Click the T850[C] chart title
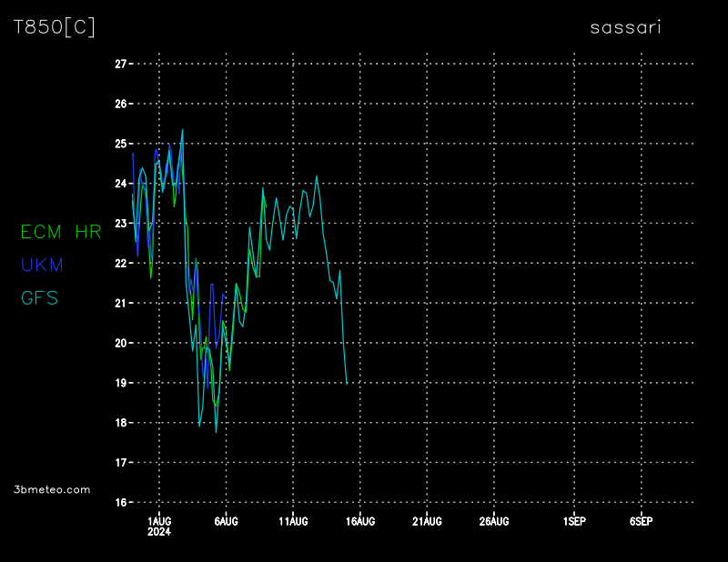 pyautogui.click(x=54, y=27)
